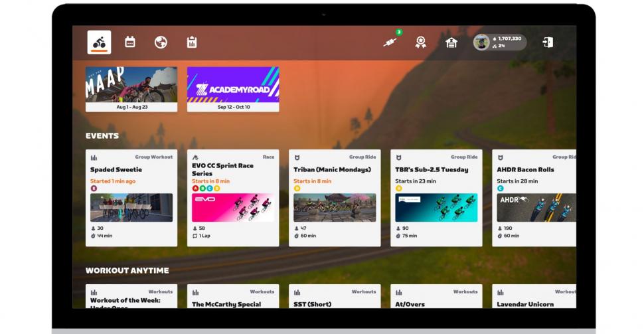Viewport: 644px width, 334px height.
Task: Open Triban (Manic Mondays) event card
Action: pos(335,198)
